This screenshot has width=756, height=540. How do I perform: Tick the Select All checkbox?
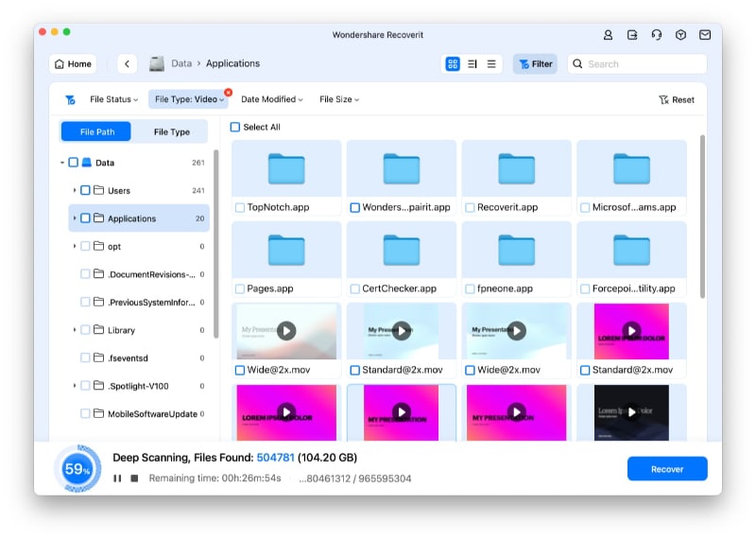coord(234,127)
